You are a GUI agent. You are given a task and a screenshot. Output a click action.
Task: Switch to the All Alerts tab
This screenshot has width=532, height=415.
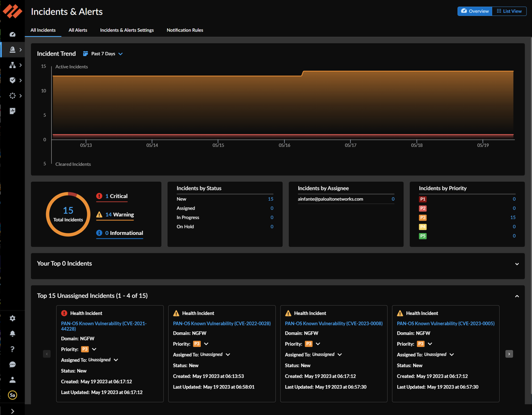(x=78, y=30)
